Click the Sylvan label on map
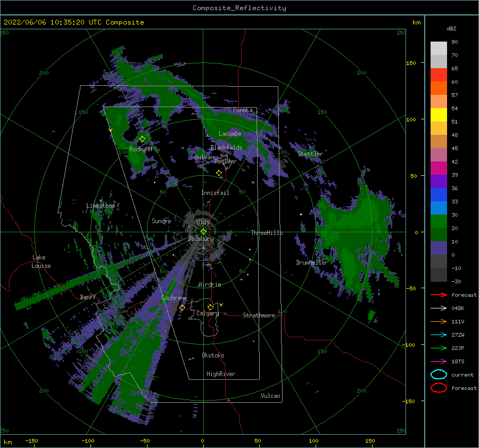Image resolution: width=479 pixels, height=448 pixels. click(x=204, y=157)
